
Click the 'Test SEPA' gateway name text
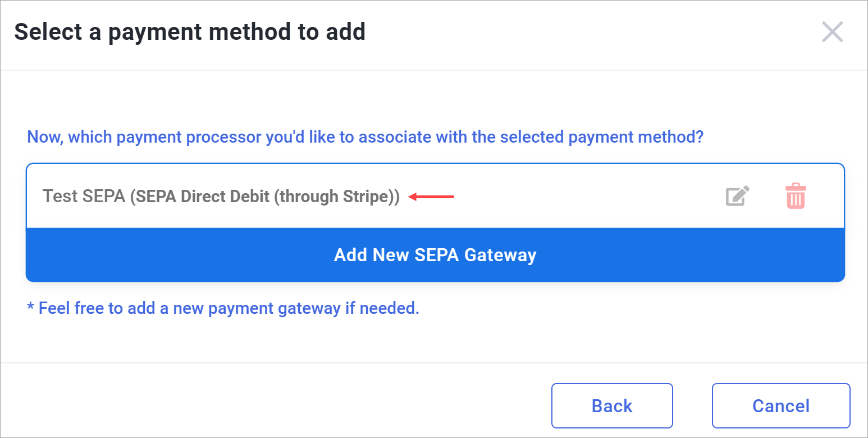[84, 197]
